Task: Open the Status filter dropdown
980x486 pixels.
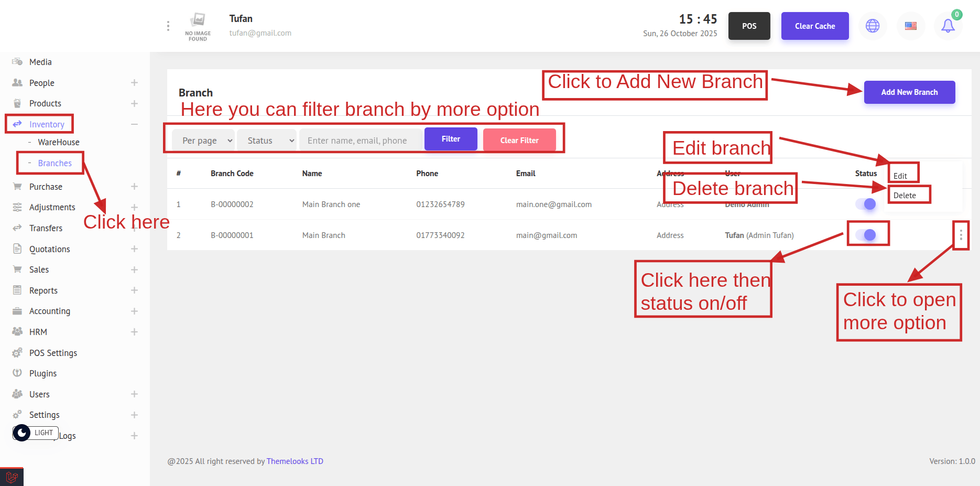Action: click(x=267, y=141)
